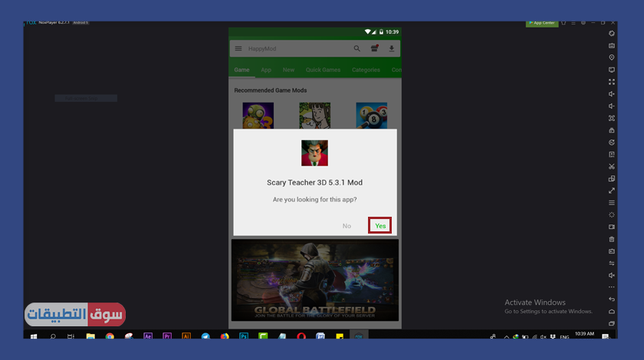Screen dimensions: 644x360
Task: Open the gift box icon in HappyMod
Action: [x=374, y=48]
